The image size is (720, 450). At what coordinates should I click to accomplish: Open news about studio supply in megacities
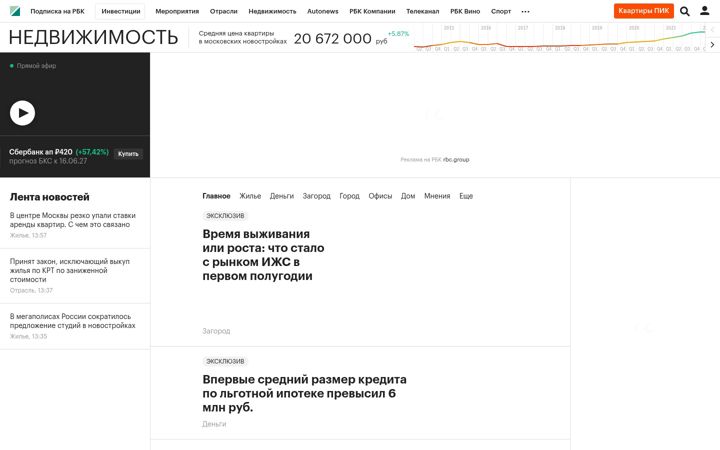tap(73, 321)
